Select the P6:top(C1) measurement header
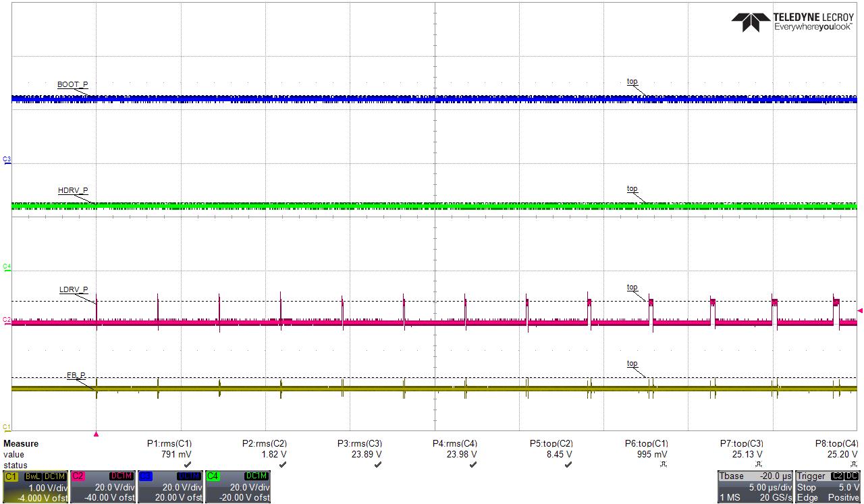Viewport: 864px width, 504px height. tap(647, 443)
